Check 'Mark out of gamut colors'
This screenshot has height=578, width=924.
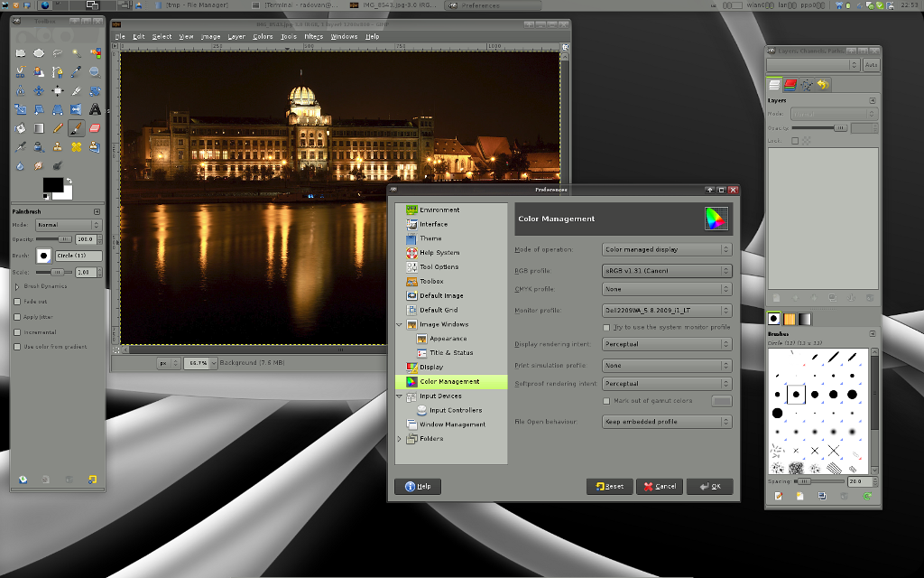[x=607, y=401]
